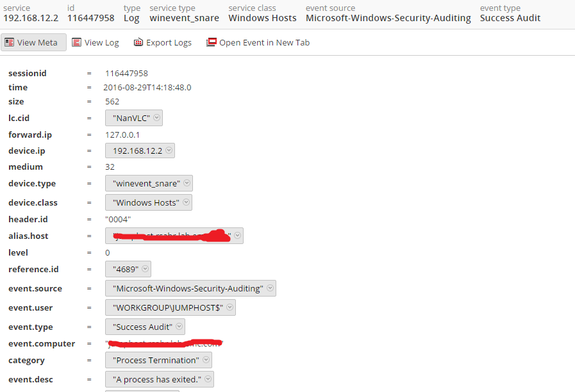Click the header event type Success Audit
Viewport: 575px width, 392px height.
pos(510,18)
